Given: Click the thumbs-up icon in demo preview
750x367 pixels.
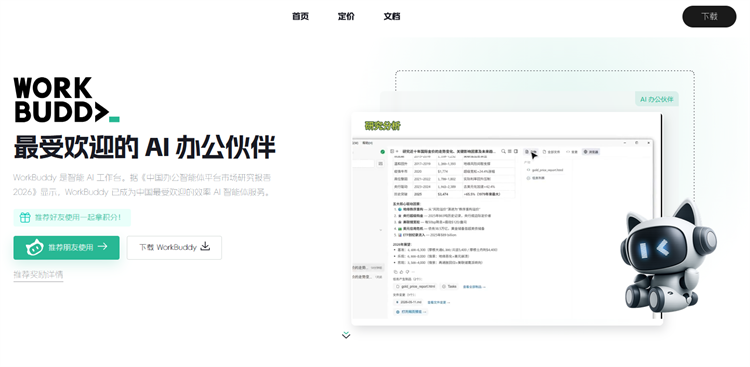Looking at the screenshot, I should click(402, 272).
